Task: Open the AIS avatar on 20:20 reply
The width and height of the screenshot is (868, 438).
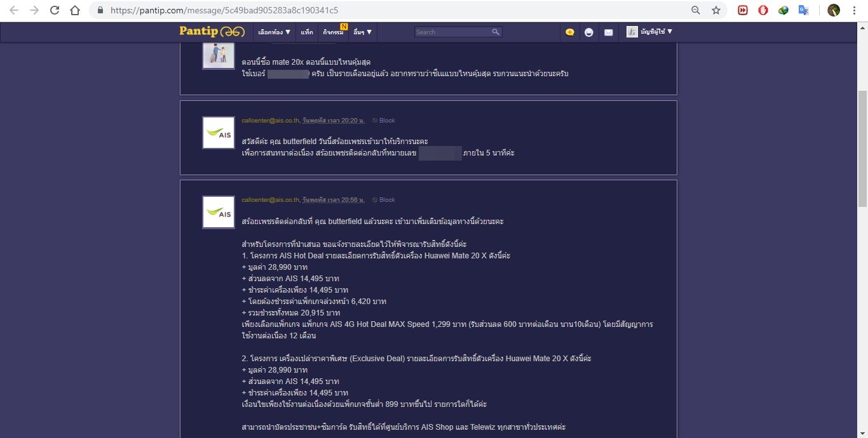Action: tap(219, 133)
